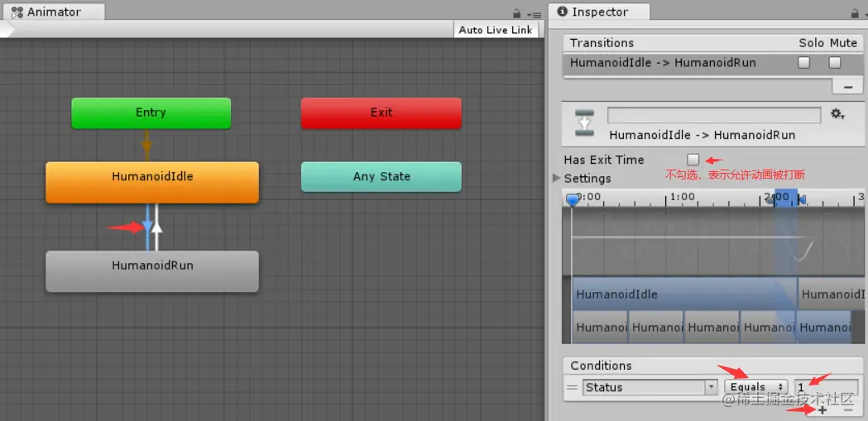Open the Equals comparison dropdown

[x=756, y=387]
